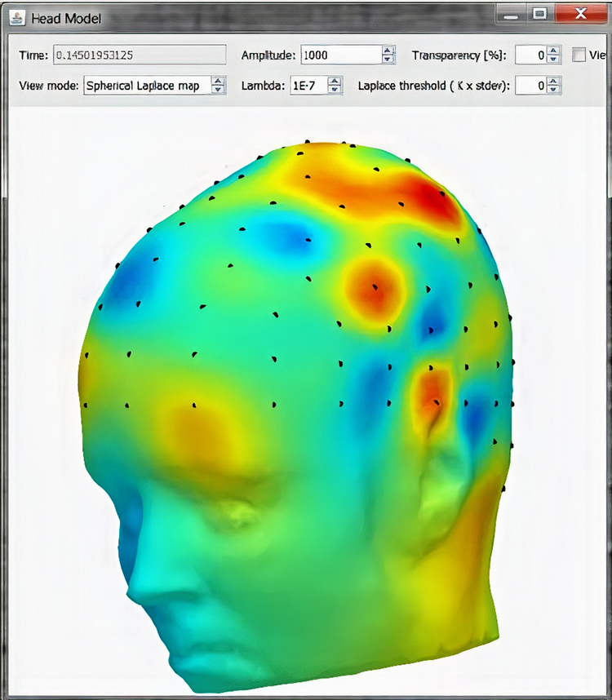
Task: Click the Transparency spinner down arrow
Action: pyautogui.click(x=553, y=60)
